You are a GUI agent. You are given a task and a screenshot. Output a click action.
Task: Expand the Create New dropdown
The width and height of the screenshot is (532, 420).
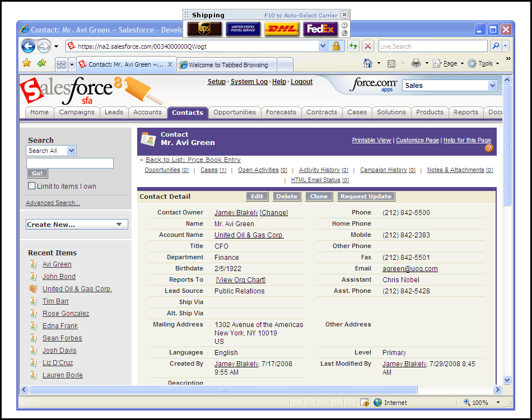77,224
